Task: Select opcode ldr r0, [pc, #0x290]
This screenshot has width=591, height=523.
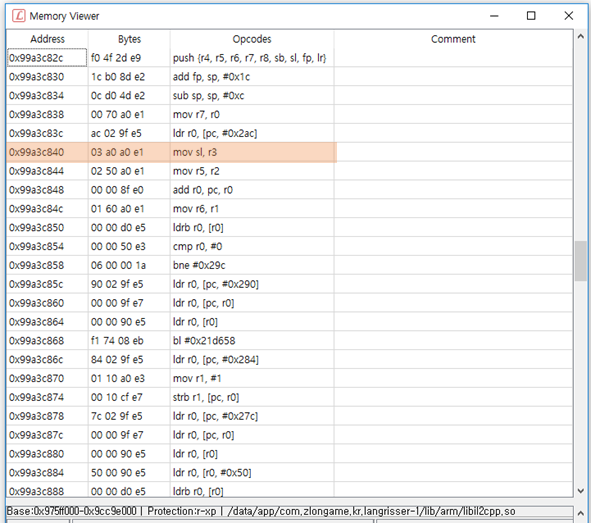Action: (216, 284)
